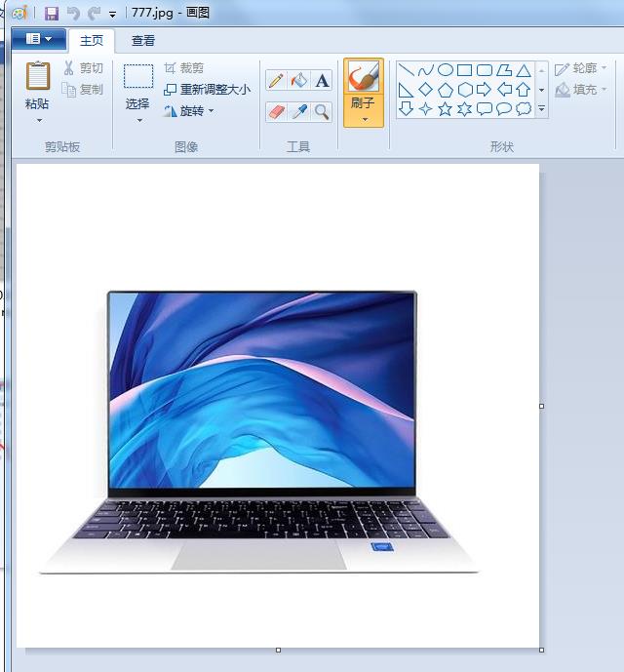This screenshot has height=672, width=624.
Task: Click Resize (重新调整大小) button
Action: [x=207, y=90]
